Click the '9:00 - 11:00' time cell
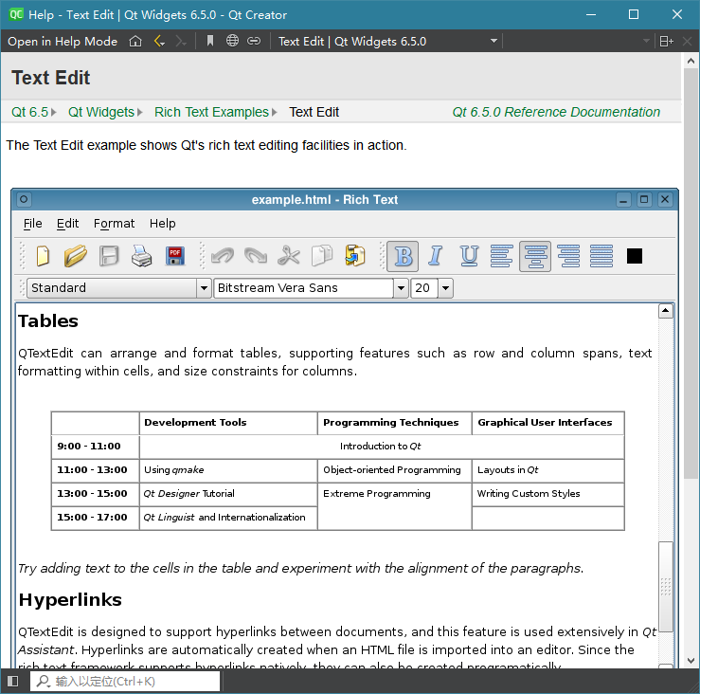The image size is (701, 694). click(x=95, y=446)
